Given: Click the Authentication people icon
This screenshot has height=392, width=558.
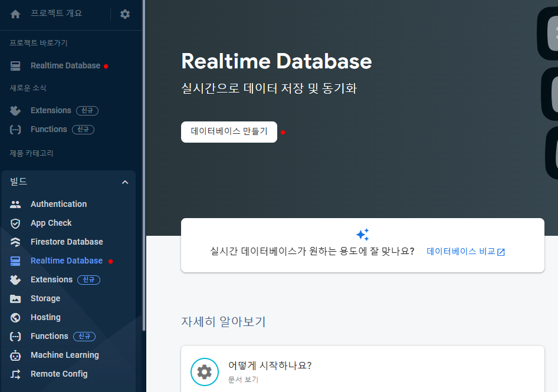Looking at the screenshot, I should pos(15,204).
